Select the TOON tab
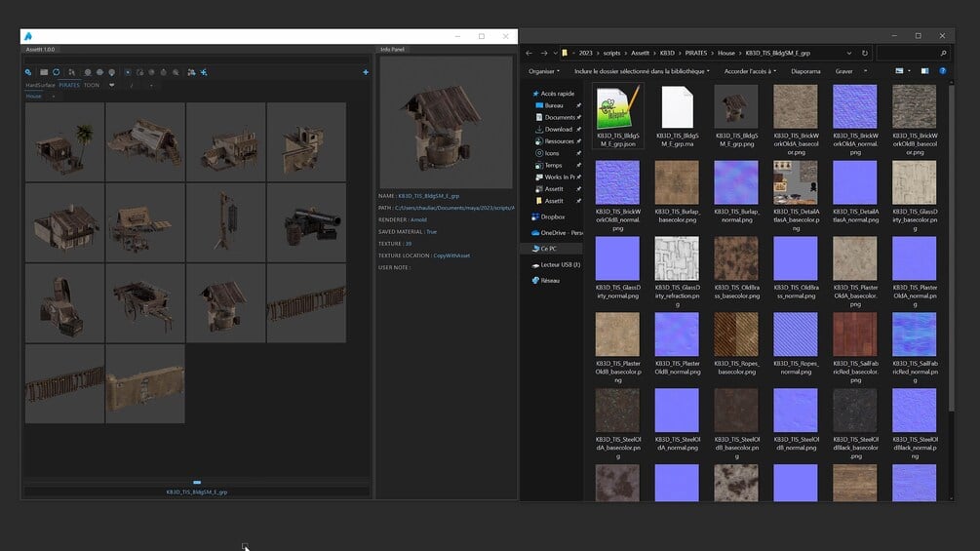This screenshot has width=980, height=551. tap(91, 85)
